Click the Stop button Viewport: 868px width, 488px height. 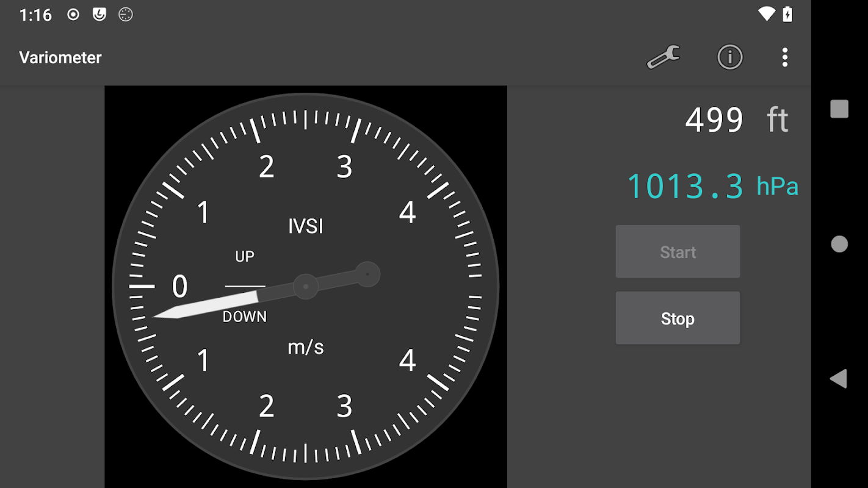(678, 318)
